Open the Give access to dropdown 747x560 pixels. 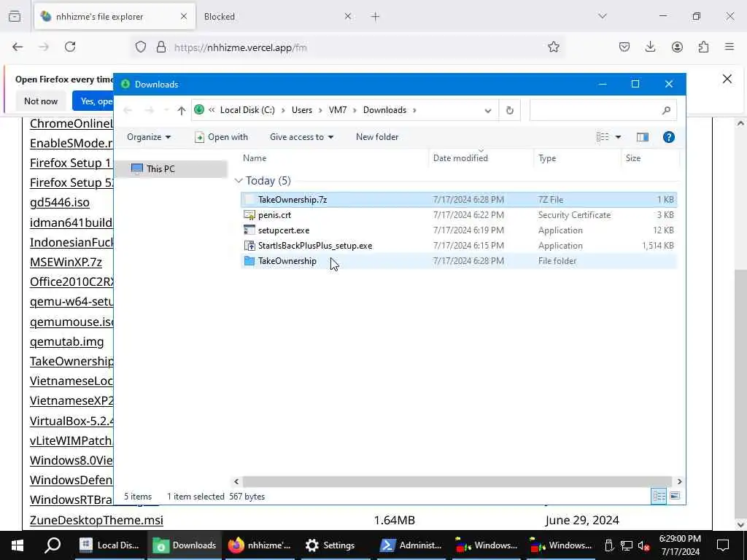point(301,137)
